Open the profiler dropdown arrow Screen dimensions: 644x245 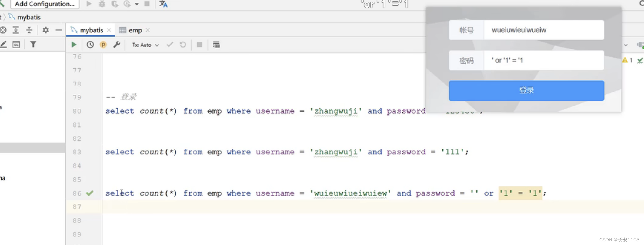tap(137, 4)
